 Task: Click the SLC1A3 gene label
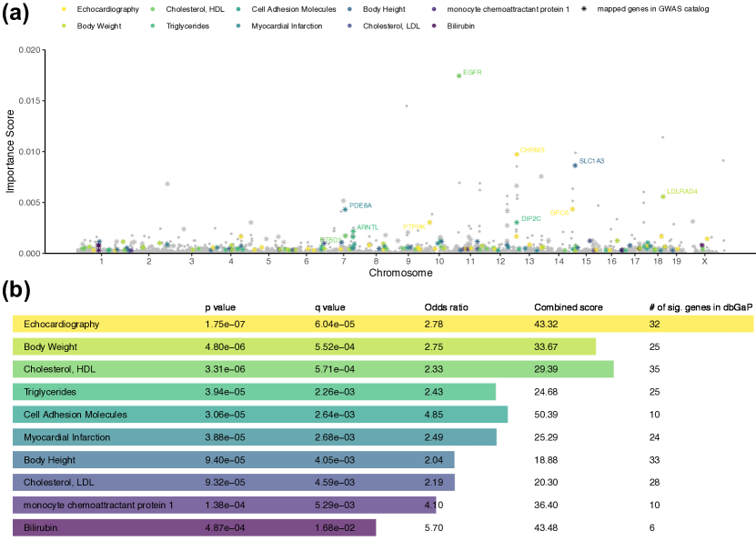(x=591, y=161)
